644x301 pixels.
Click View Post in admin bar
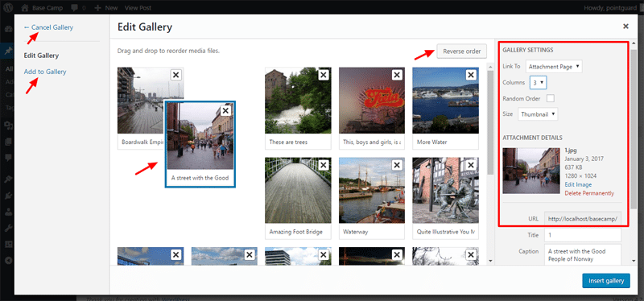coord(138,8)
